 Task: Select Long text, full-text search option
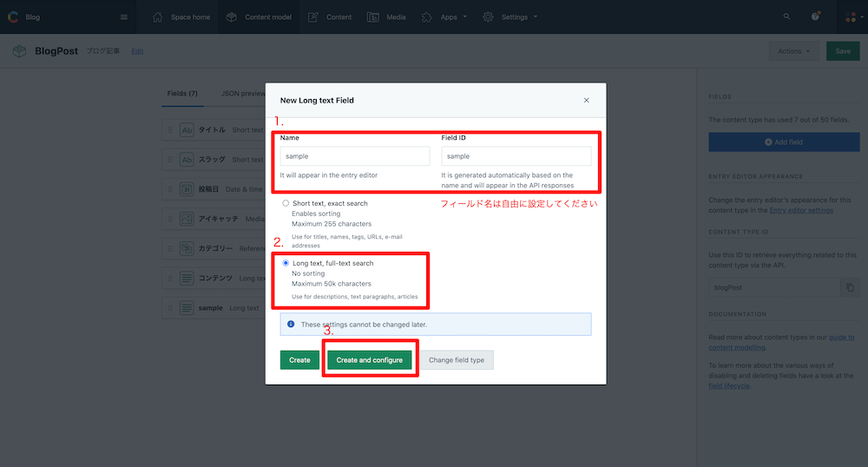point(286,263)
